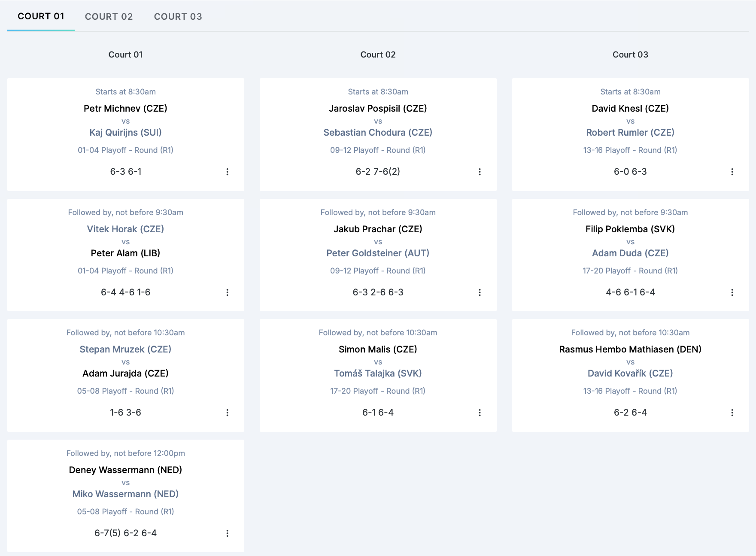
Task: Open options menu for Wassermann vs Wassermann match
Action: coord(227,533)
